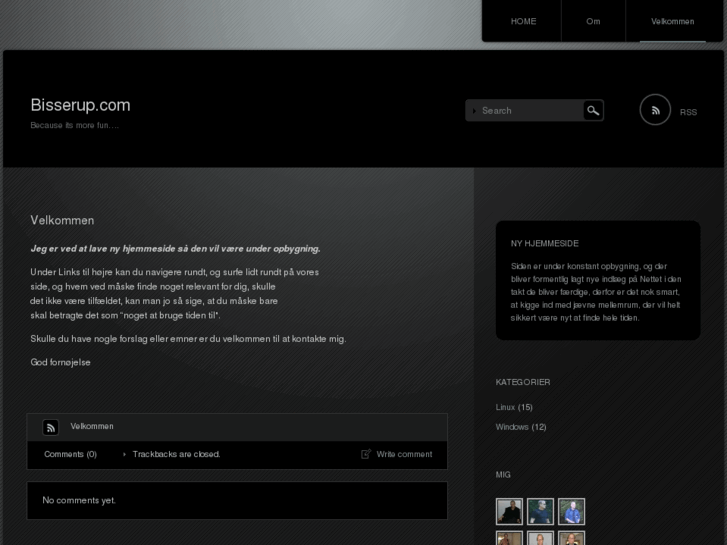Open the Comments (0) link
The height and width of the screenshot is (545, 727).
pyautogui.click(x=70, y=454)
